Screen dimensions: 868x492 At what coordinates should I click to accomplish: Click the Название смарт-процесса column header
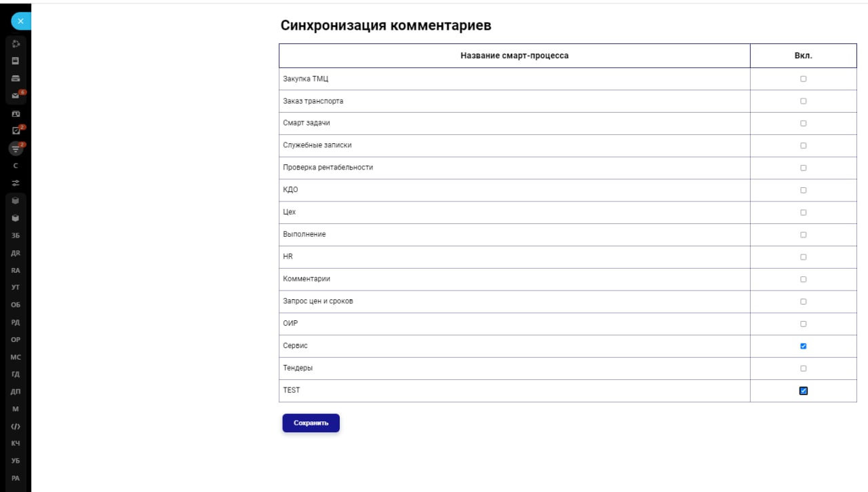pos(514,56)
